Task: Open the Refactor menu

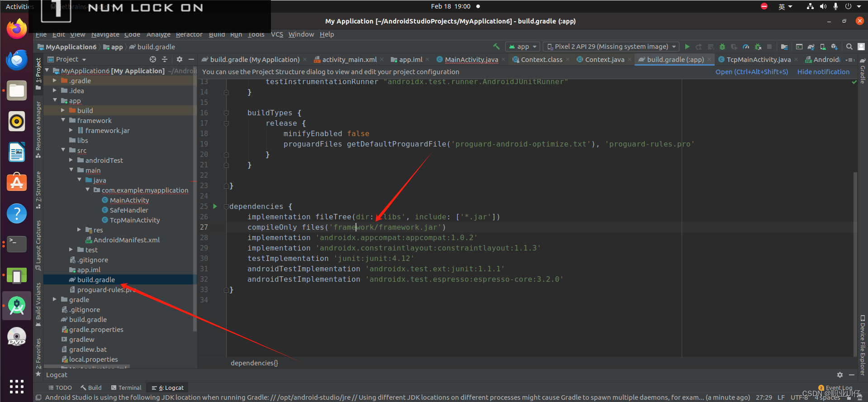Action: [x=189, y=34]
